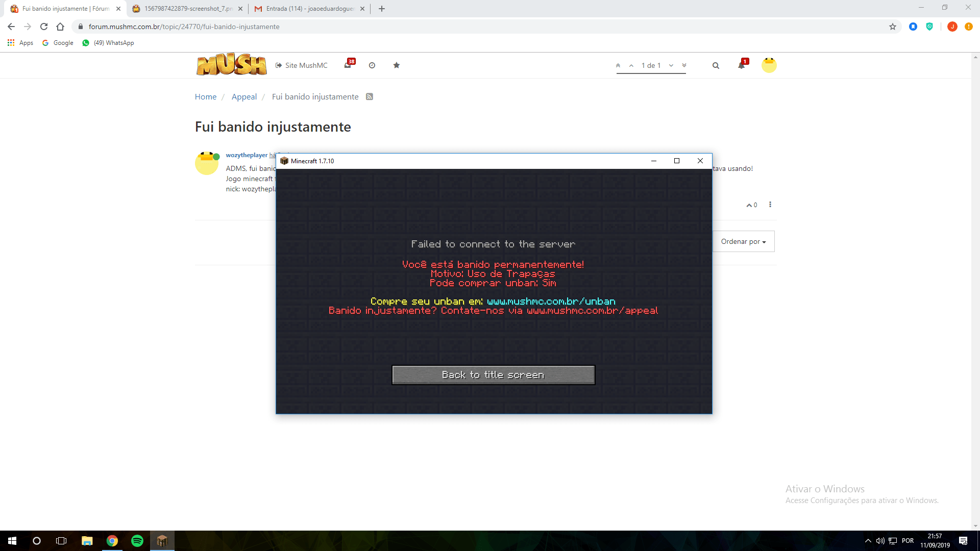
Task: Open Spotify from taskbar
Action: click(137, 541)
